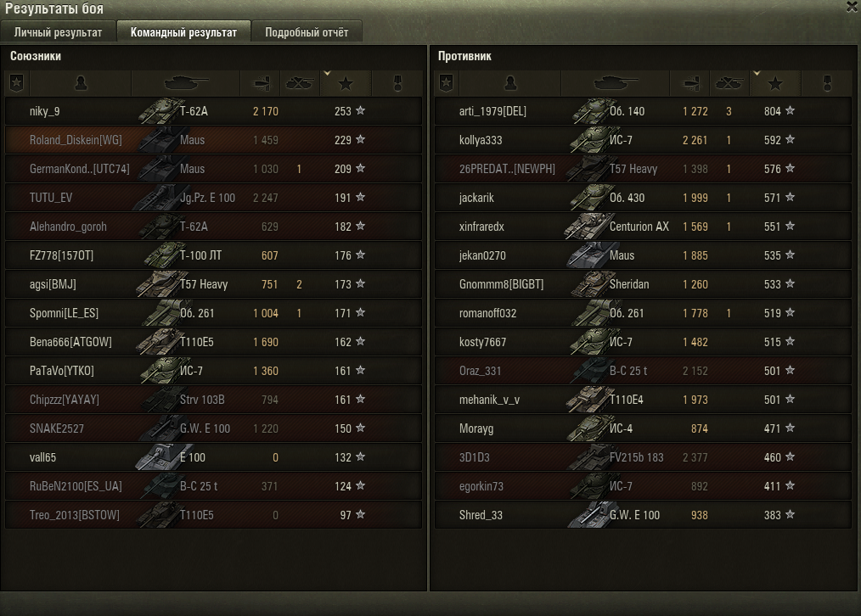Viewport: 861px width, 616px height.
Task: Select Командный результат tab
Action: [x=183, y=31]
